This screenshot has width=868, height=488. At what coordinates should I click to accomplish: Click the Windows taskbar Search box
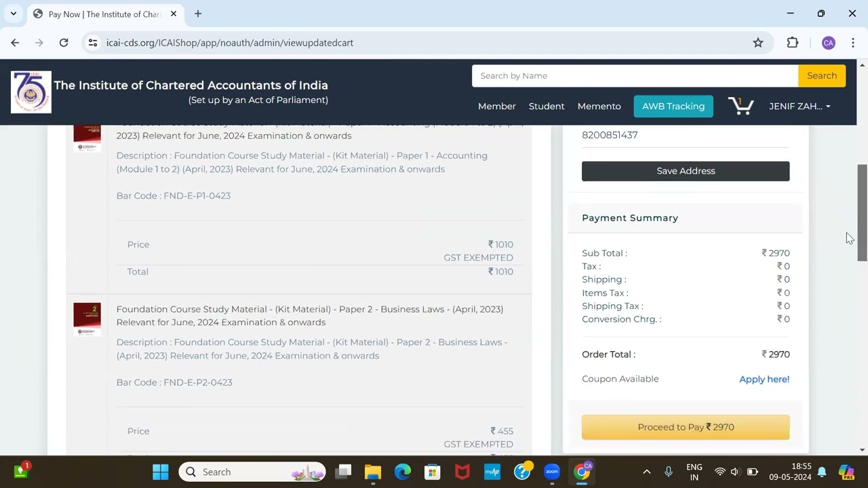252,472
